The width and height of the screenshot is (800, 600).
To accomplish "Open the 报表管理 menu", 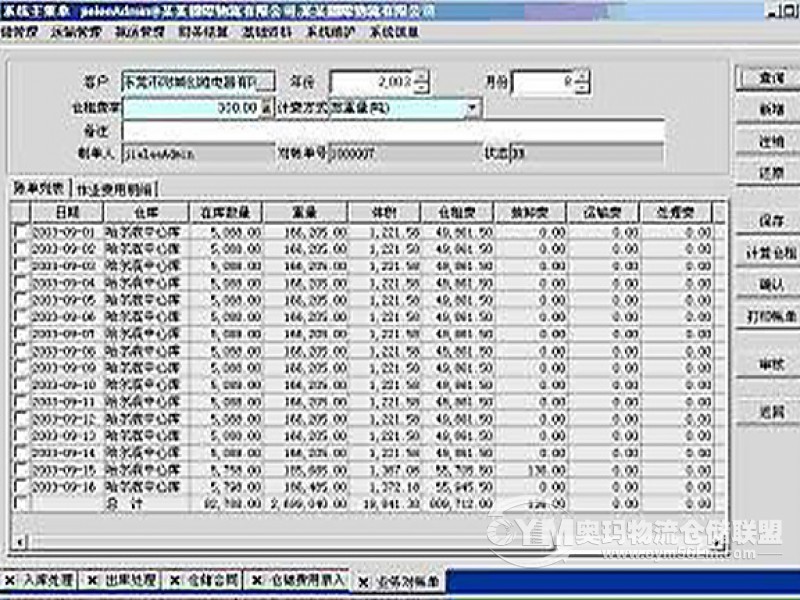I will tap(140, 32).
